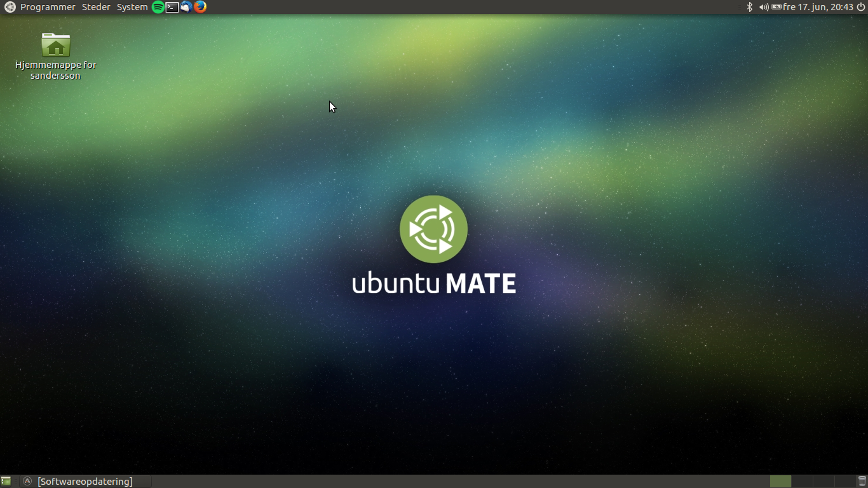Open the power/session shutdown menu
Image resolution: width=868 pixels, height=488 pixels.
861,7
